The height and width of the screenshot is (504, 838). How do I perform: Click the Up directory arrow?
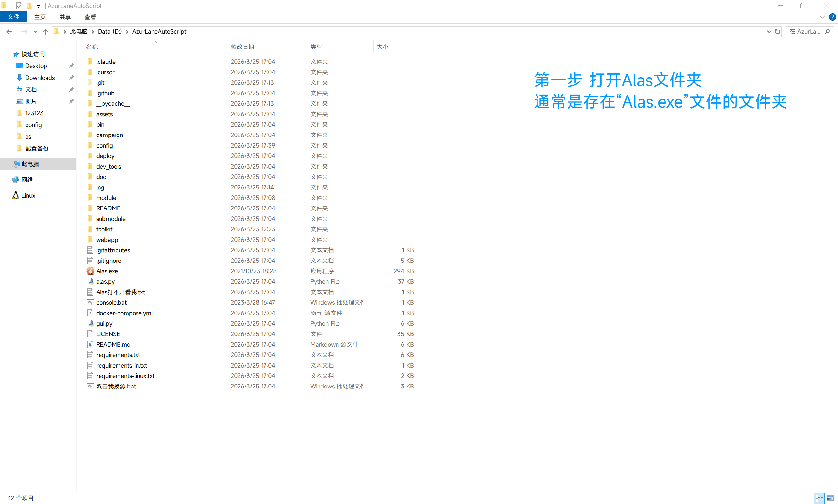tap(46, 32)
